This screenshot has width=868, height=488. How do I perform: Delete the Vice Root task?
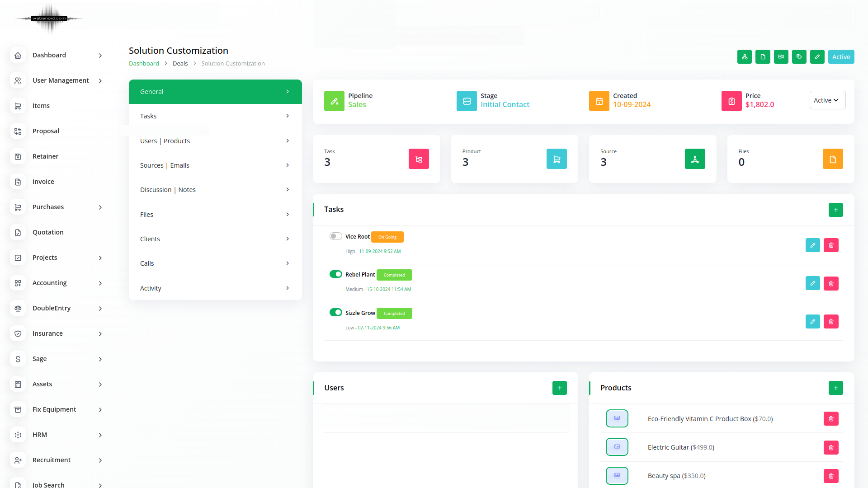tap(831, 245)
